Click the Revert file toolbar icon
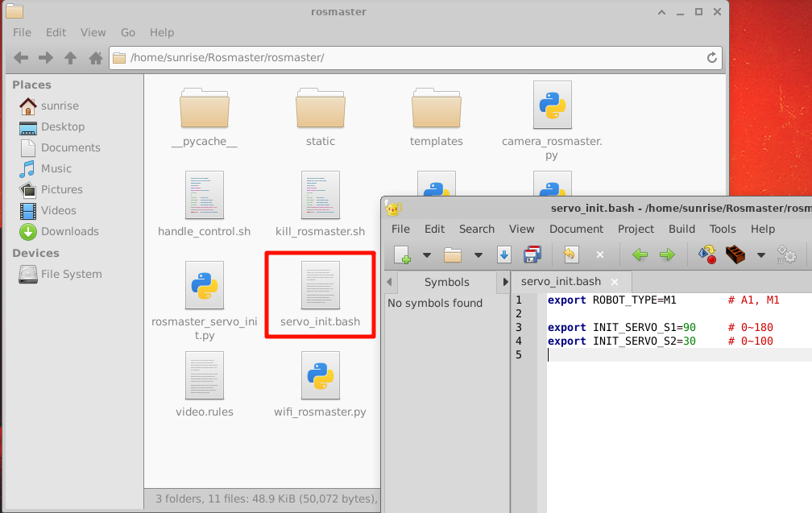 pyautogui.click(x=571, y=255)
